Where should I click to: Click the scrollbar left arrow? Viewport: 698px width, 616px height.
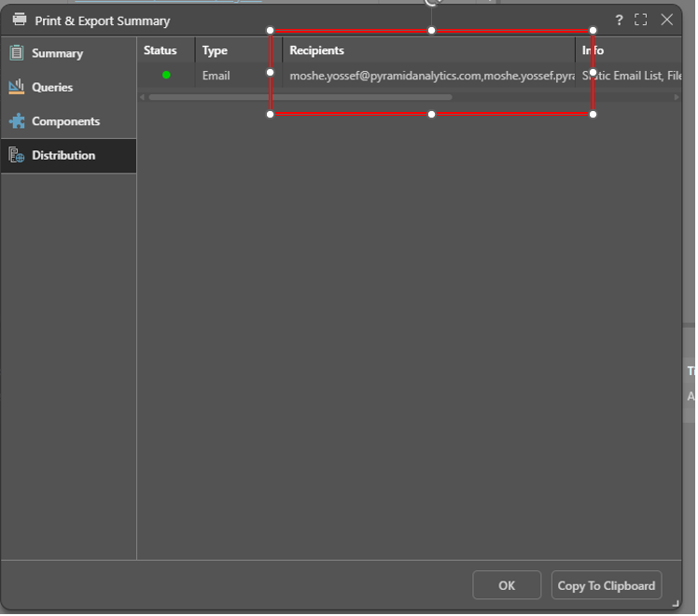tap(142, 97)
